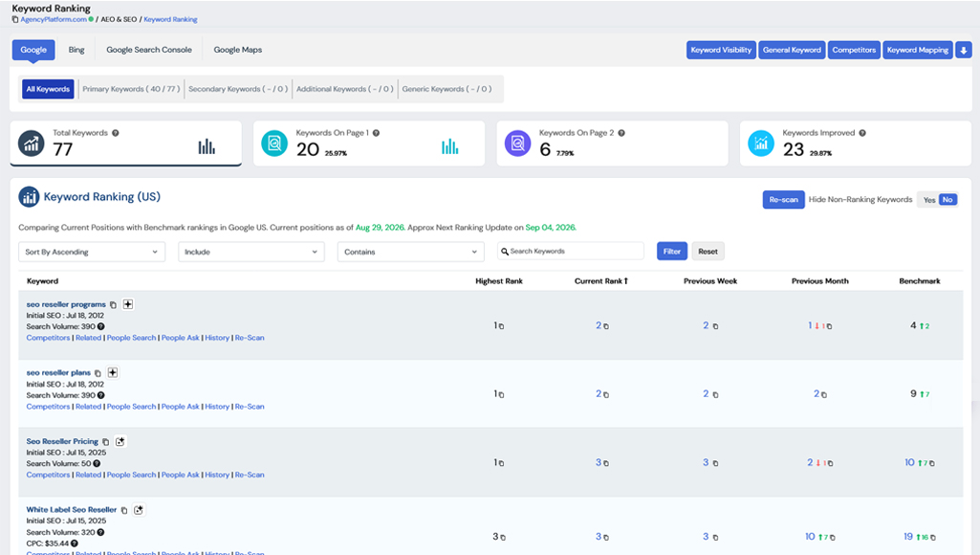Click the Keyword Visibility button
The image size is (980, 555).
(721, 50)
